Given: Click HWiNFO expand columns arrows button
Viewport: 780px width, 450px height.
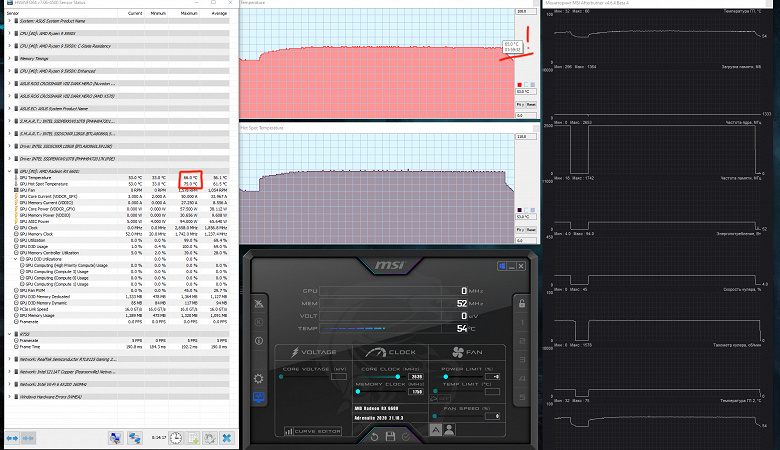Looking at the screenshot, I should tap(12, 438).
